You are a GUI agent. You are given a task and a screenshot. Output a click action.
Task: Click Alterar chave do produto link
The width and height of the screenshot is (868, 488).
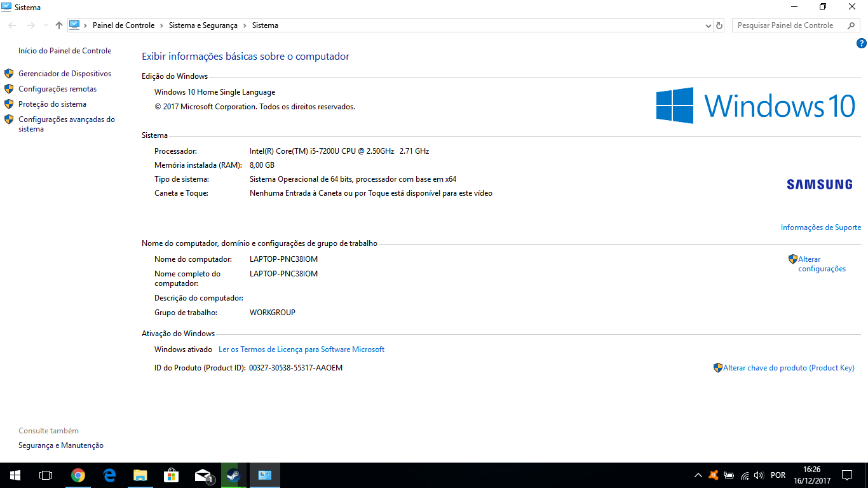coord(789,368)
